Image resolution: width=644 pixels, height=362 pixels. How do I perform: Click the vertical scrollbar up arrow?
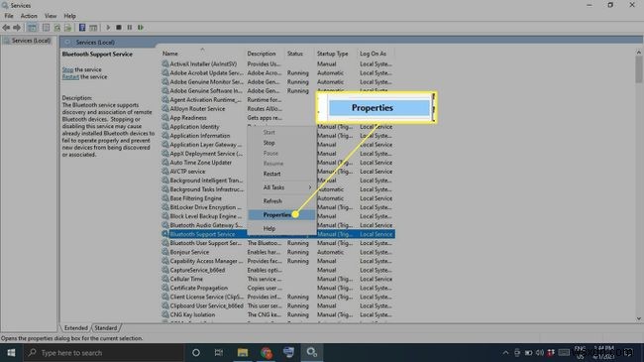tap(639, 53)
